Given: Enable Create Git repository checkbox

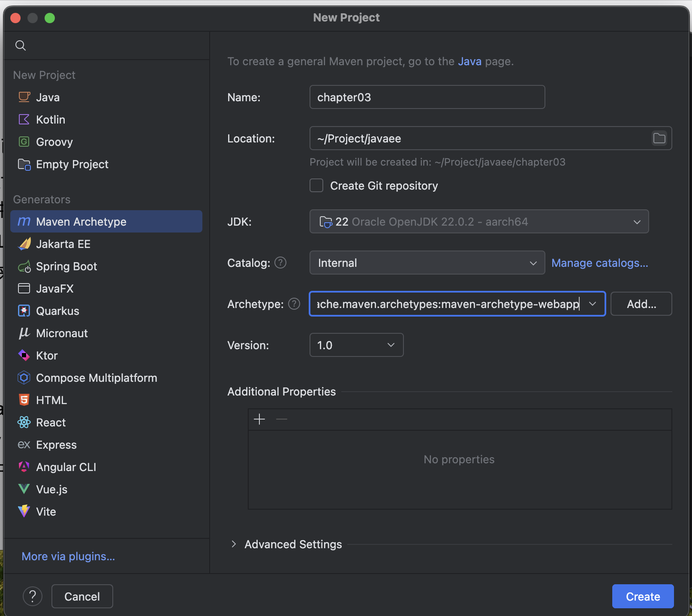Looking at the screenshot, I should tap(316, 185).
